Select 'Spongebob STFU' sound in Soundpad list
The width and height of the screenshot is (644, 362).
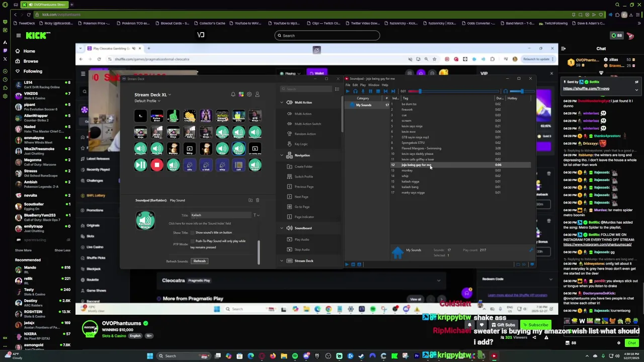[413, 143]
